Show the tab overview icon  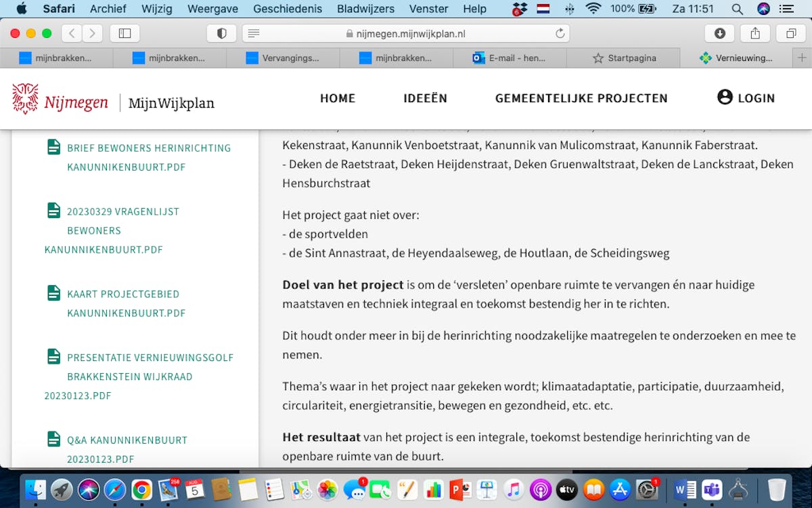point(790,33)
